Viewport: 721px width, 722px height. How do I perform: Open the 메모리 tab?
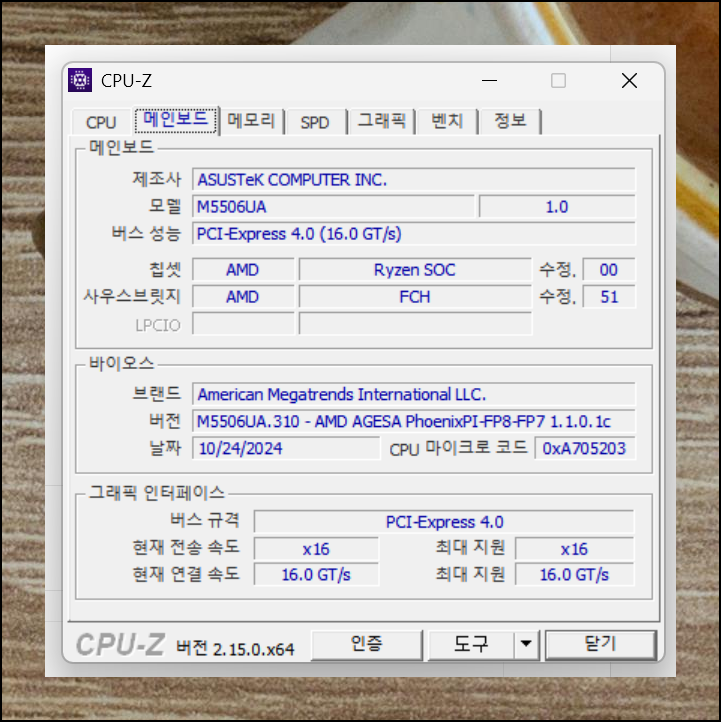(251, 122)
